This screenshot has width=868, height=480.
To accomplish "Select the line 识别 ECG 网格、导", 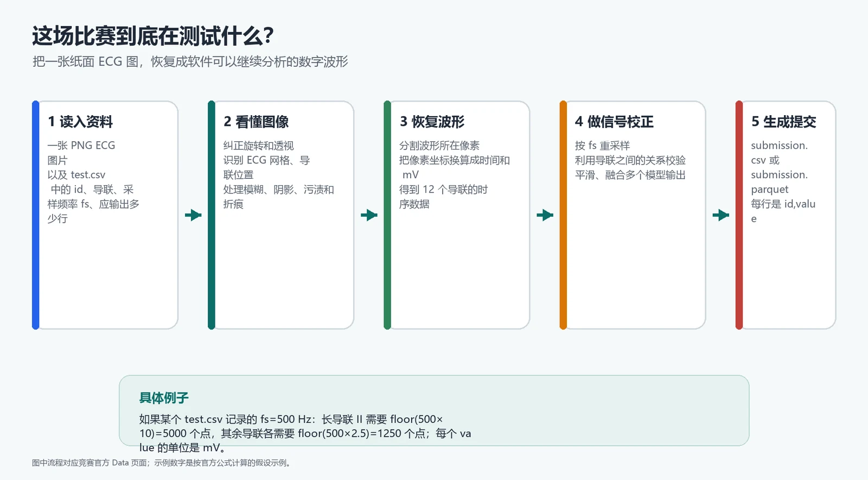I will [x=267, y=160].
